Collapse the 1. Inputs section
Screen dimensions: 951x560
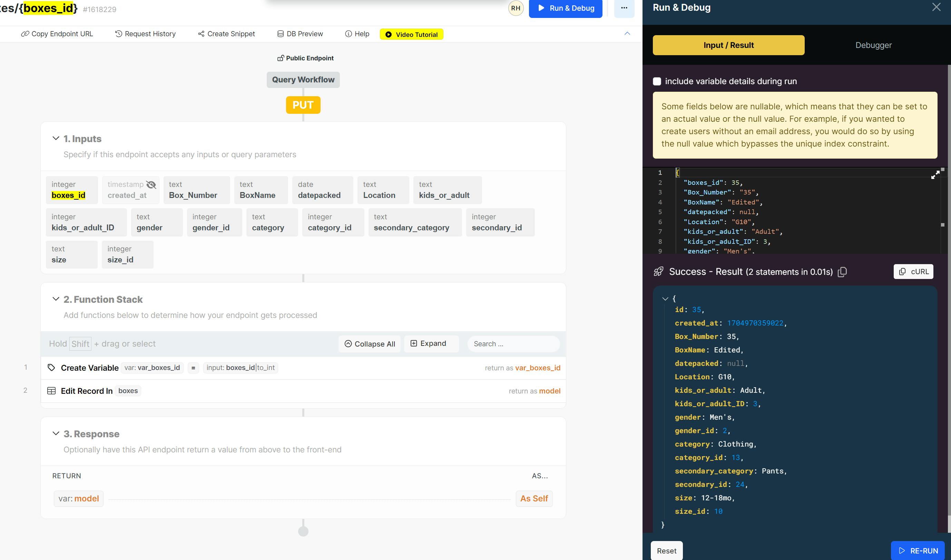click(56, 139)
